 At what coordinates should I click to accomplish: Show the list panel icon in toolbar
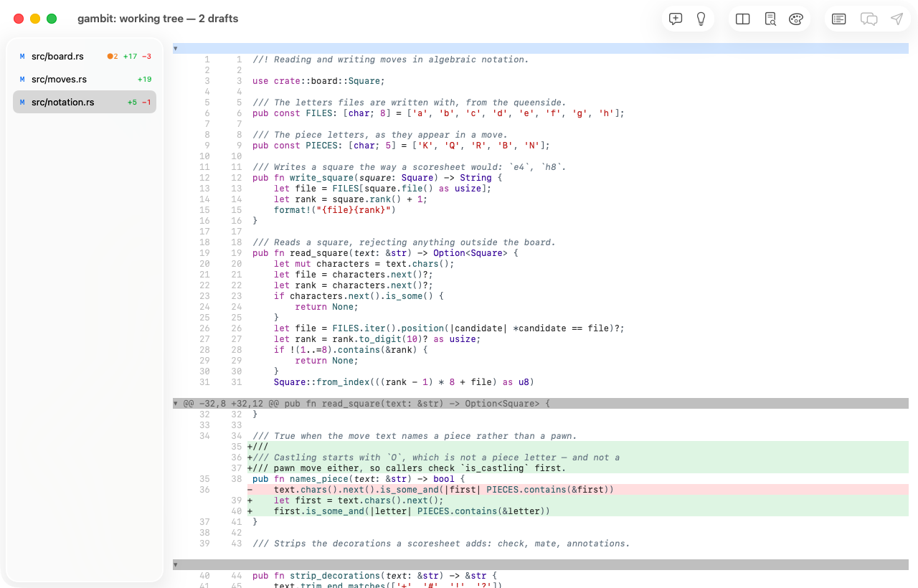[838, 19]
